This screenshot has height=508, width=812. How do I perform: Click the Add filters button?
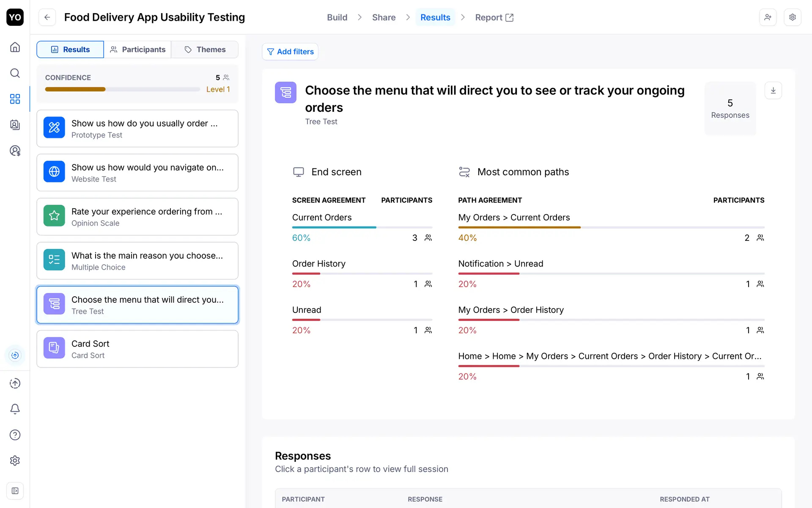point(290,52)
